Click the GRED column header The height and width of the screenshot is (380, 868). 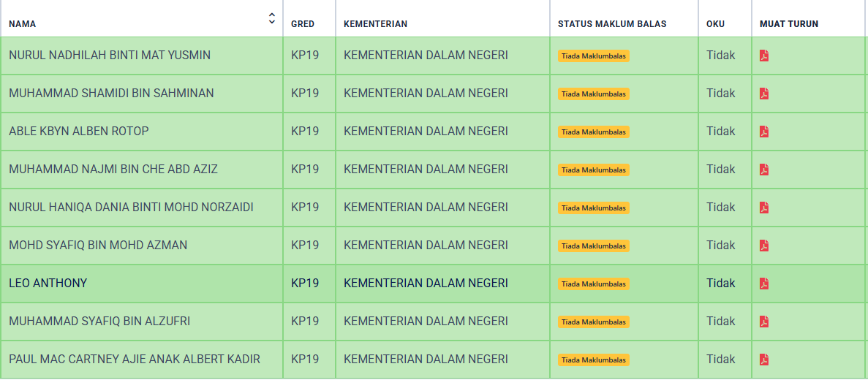(303, 24)
